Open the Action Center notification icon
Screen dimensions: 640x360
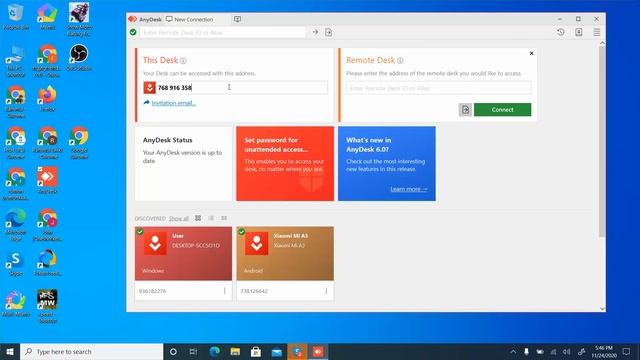point(627,351)
